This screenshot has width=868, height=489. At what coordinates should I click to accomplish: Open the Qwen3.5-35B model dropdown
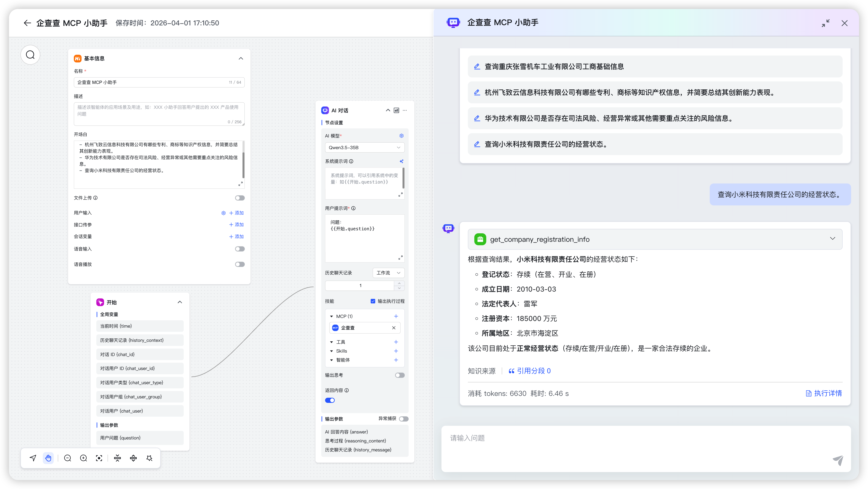[364, 147]
